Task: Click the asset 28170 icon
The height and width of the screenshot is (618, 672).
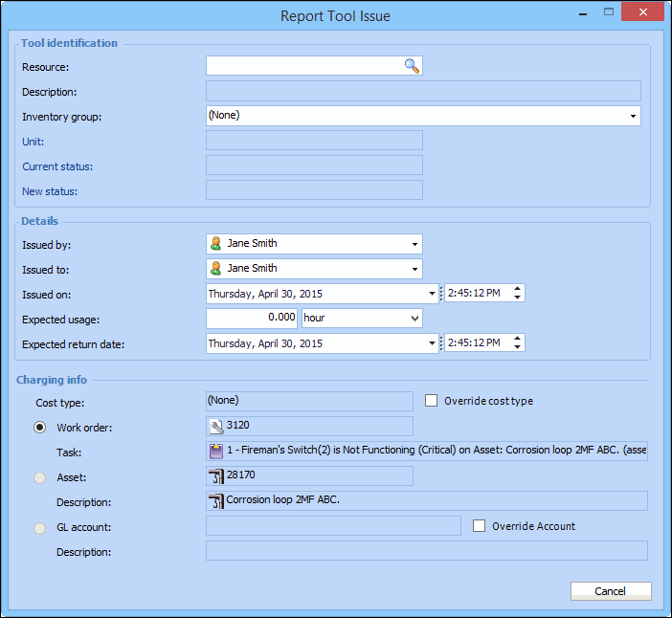Action: tap(216, 476)
